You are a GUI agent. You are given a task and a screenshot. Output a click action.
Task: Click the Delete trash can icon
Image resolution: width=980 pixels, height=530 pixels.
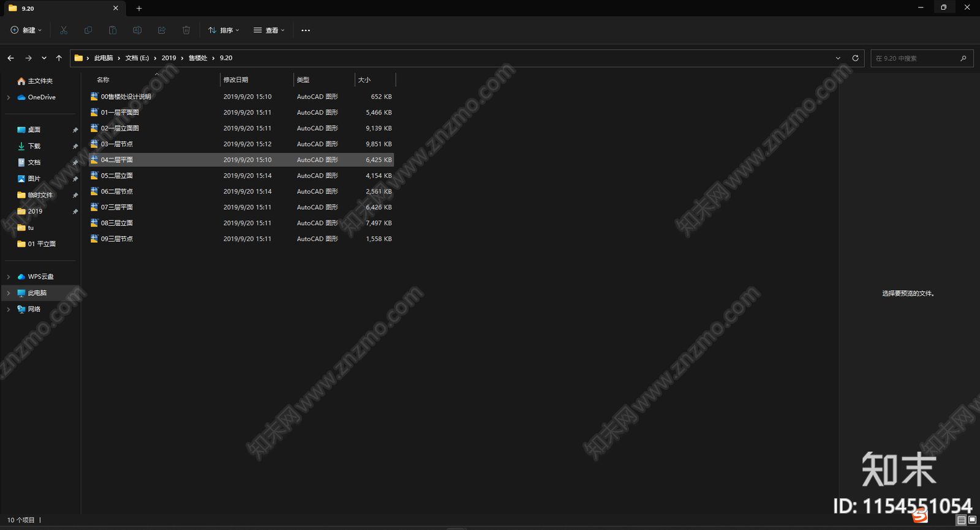(x=186, y=30)
